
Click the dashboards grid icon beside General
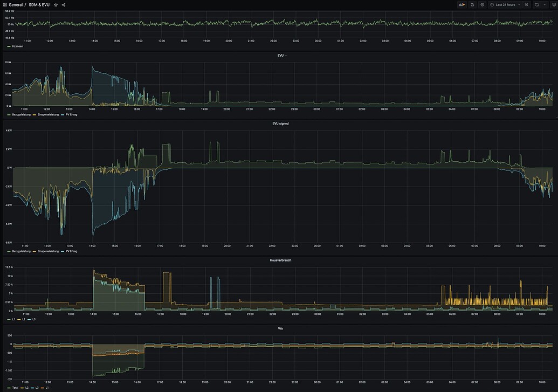click(5, 5)
